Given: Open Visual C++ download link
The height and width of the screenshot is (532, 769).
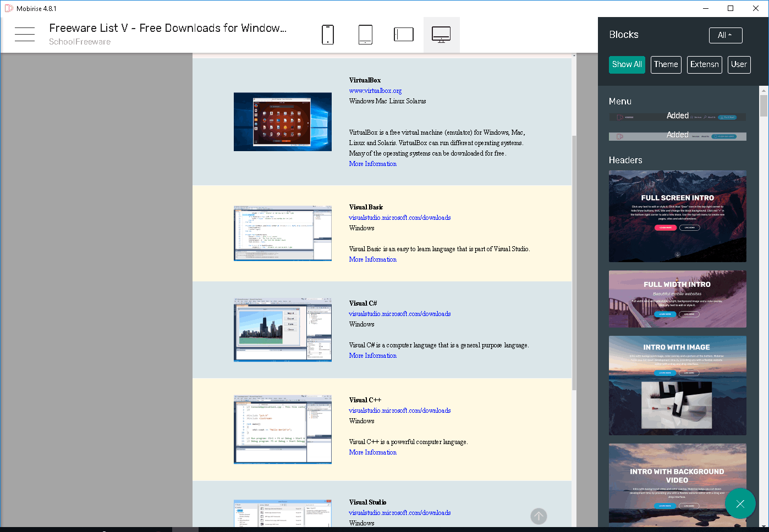Looking at the screenshot, I should (400, 411).
